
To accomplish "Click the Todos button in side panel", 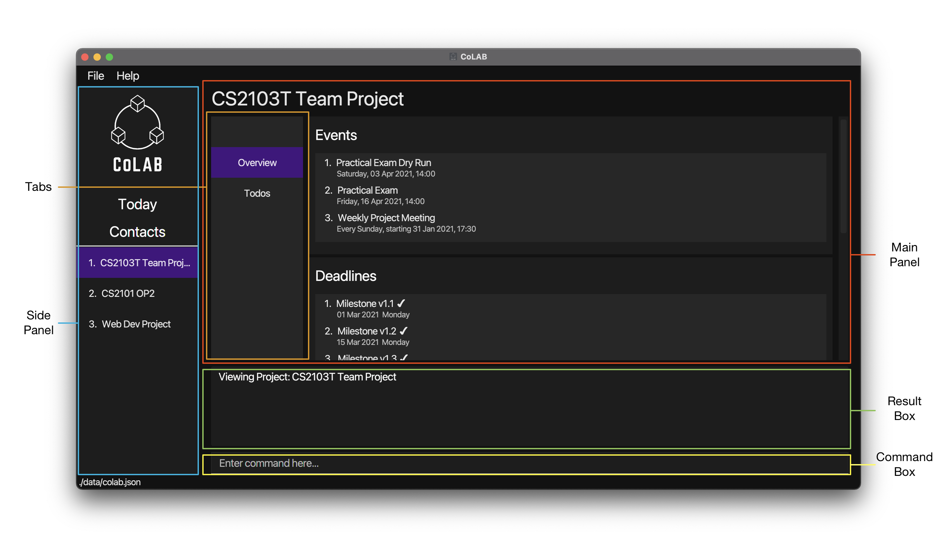I will click(257, 193).
